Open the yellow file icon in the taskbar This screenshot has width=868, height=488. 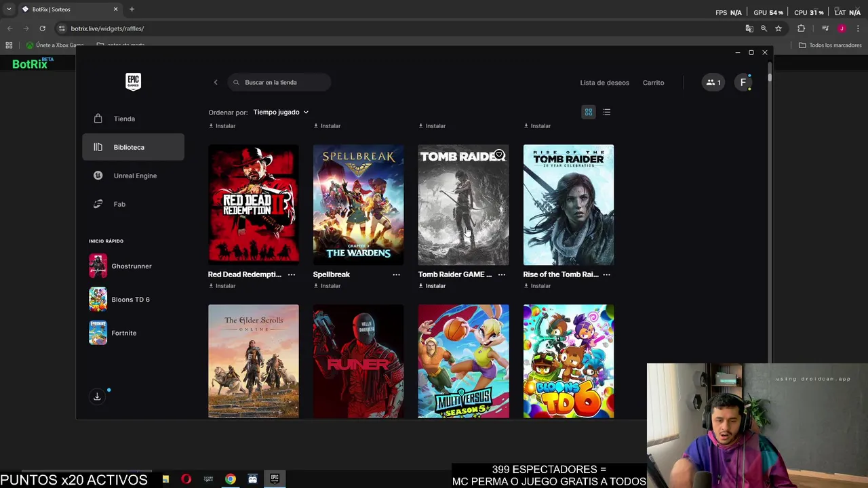tap(165, 479)
